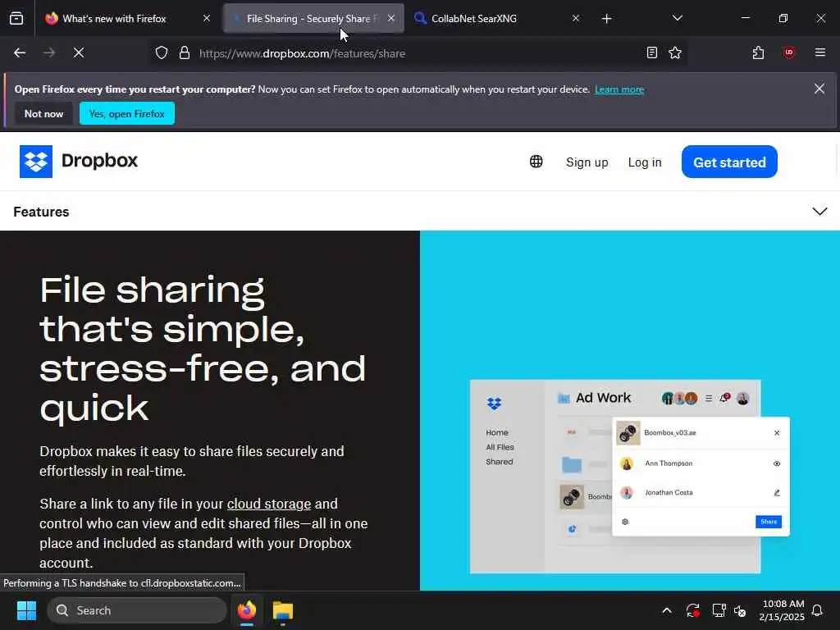This screenshot has width=840, height=630.
Task: Open the Firefox View tabs overview icon
Action: pos(16,18)
